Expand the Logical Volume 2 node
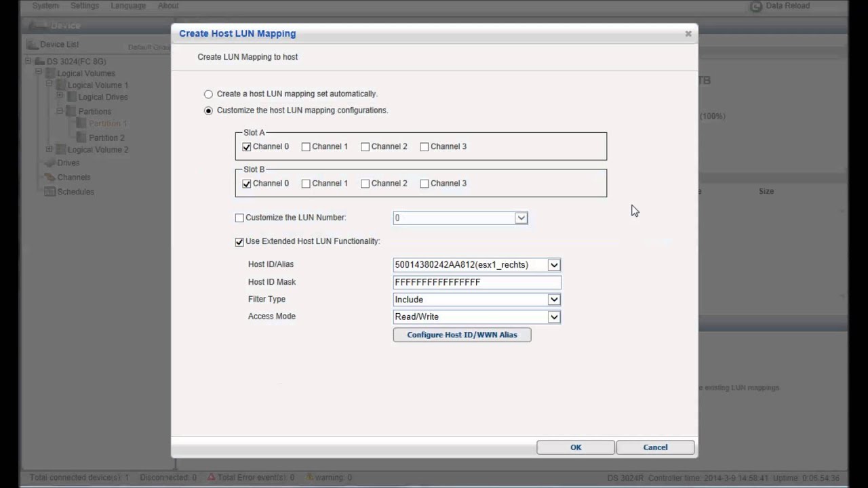The height and width of the screenshot is (488, 868). coord(49,149)
